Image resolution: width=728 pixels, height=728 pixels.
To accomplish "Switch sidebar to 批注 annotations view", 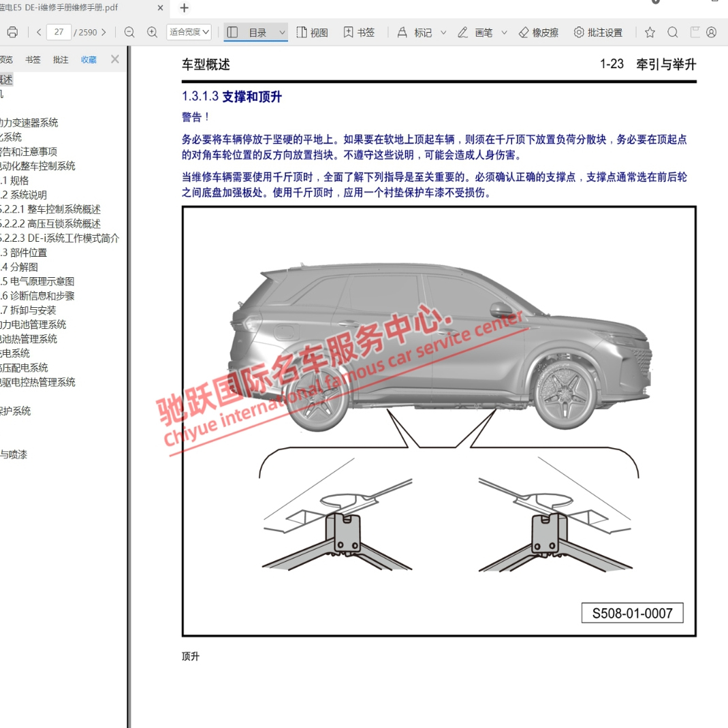I will (x=60, y=59).
